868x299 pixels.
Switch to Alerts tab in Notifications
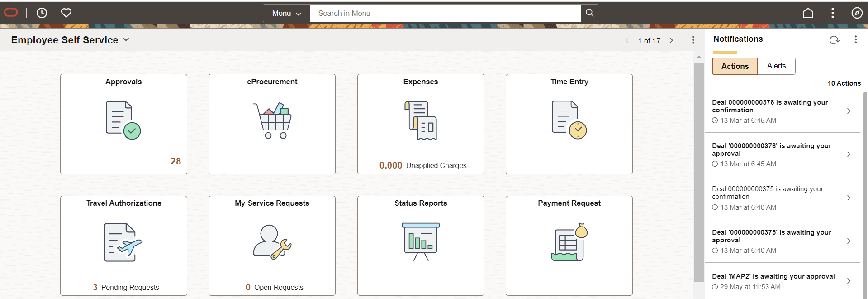[776, 66]
